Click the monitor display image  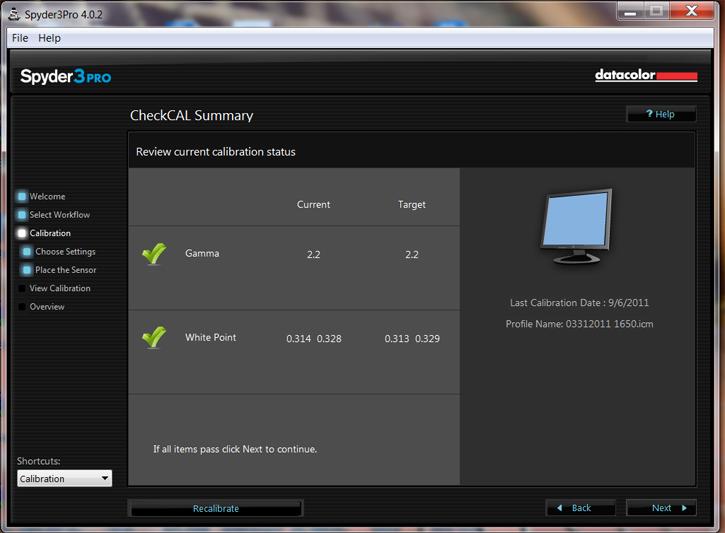577,226
